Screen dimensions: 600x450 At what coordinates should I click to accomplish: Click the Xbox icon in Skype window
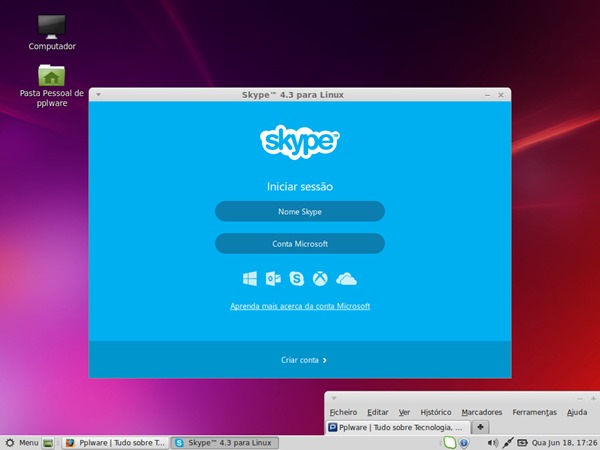pyautogui.click(x=320, y=279)
